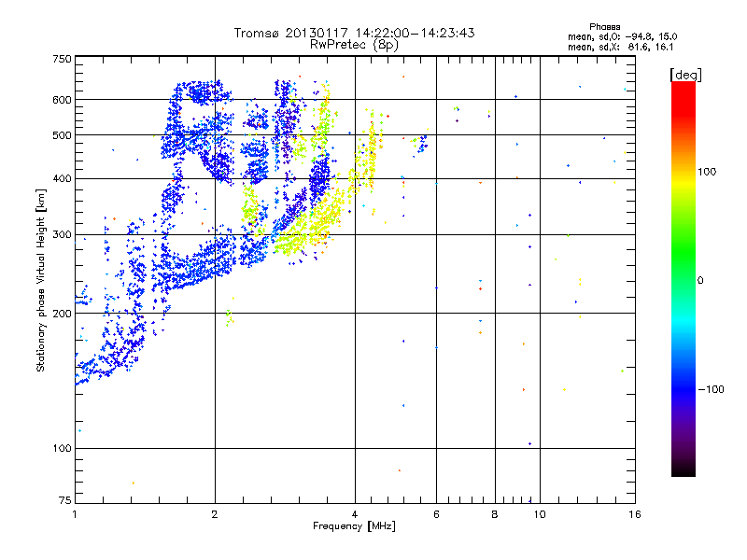Click the 'mean, sd,X: 81.6, 16.1' text
The image size is (747, 560).
point(620,47)
